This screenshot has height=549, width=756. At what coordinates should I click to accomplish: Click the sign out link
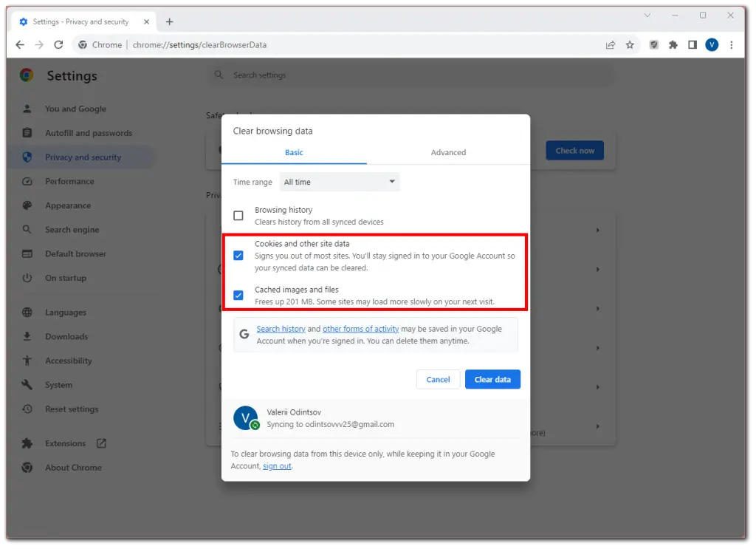point(277,466)
